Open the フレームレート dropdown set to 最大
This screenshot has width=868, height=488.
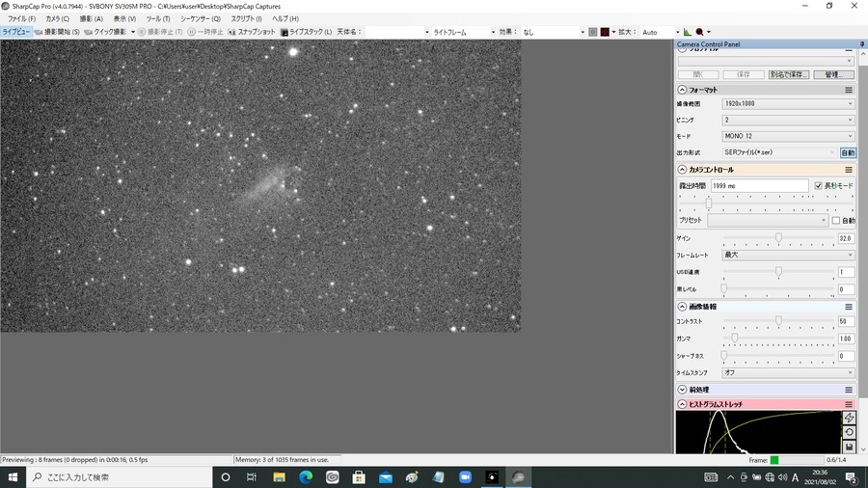tap(788, 255)
